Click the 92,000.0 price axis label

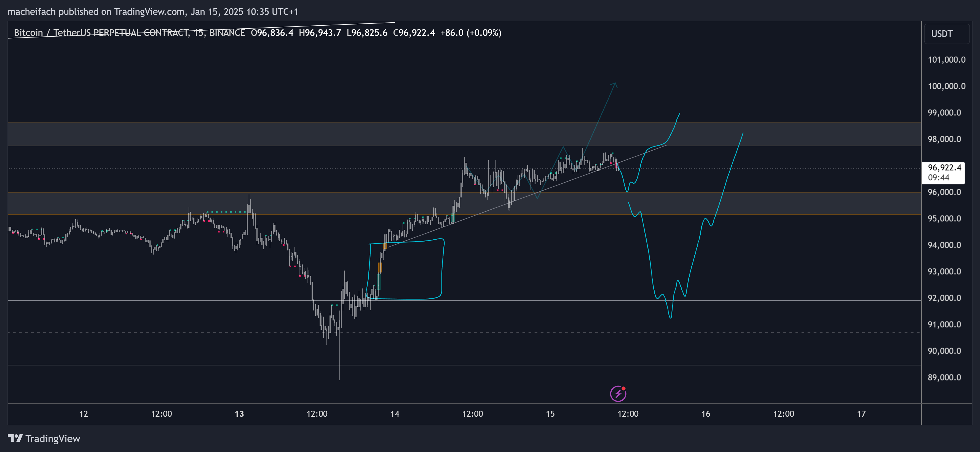point(946,298)
